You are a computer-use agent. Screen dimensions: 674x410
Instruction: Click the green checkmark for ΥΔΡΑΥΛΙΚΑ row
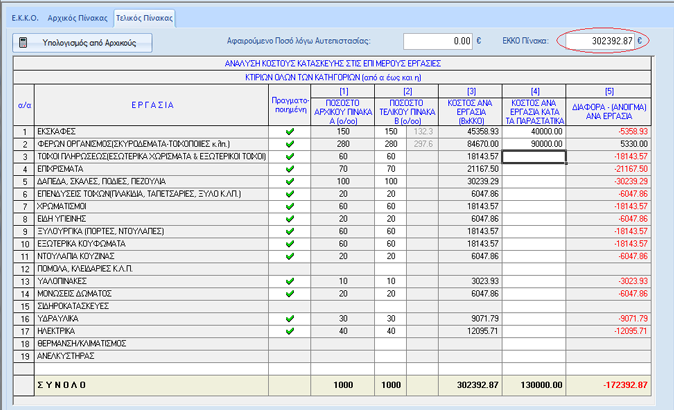point(289,319)
